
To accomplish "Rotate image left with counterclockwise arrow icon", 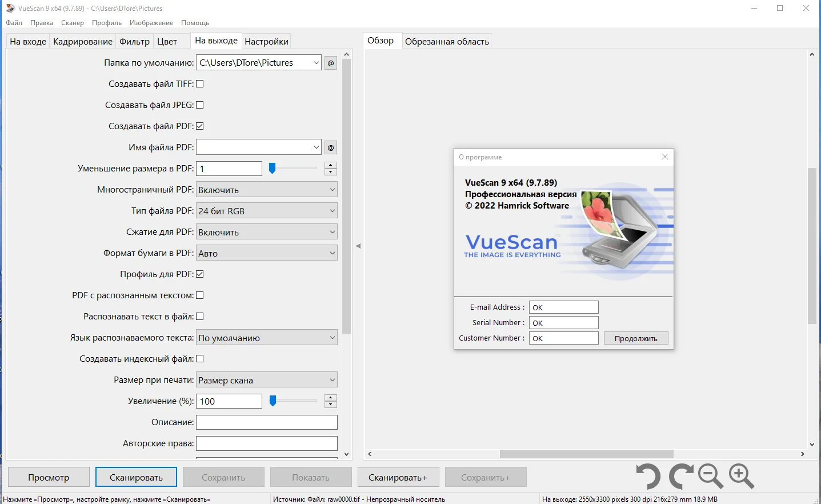I will coord(648,477).
